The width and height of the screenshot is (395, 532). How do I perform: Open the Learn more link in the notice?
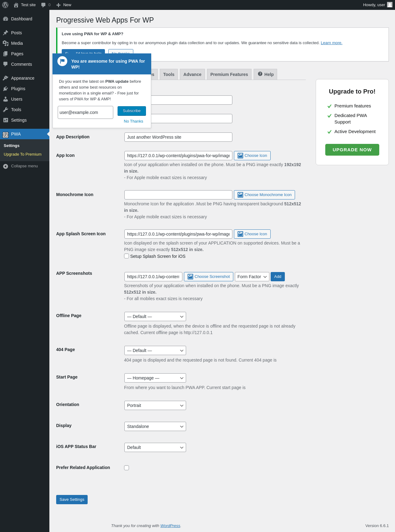pyautogui.click(x=331, y=43)
